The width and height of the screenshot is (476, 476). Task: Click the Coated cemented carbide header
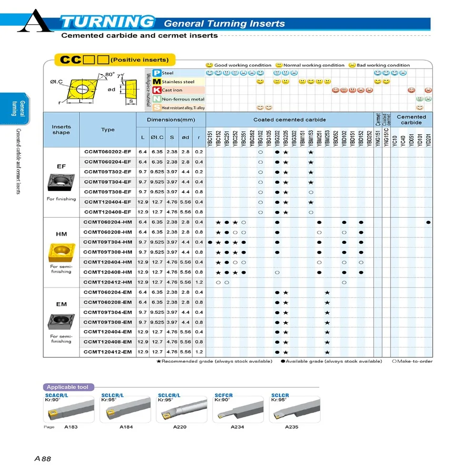coord(289,119)
